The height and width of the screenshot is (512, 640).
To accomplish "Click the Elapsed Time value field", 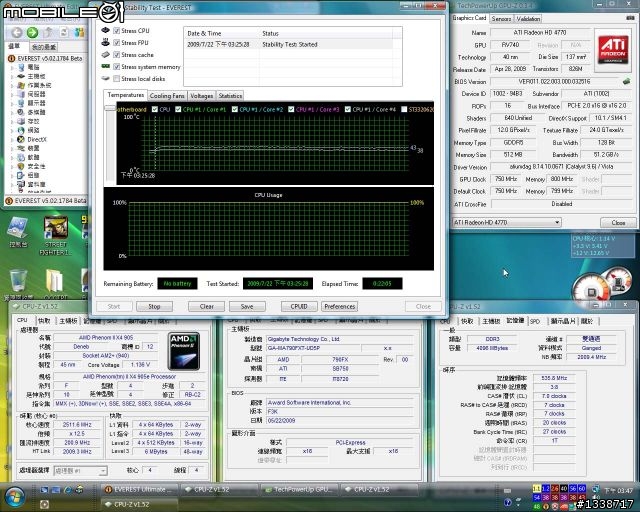I will point(382,283).
